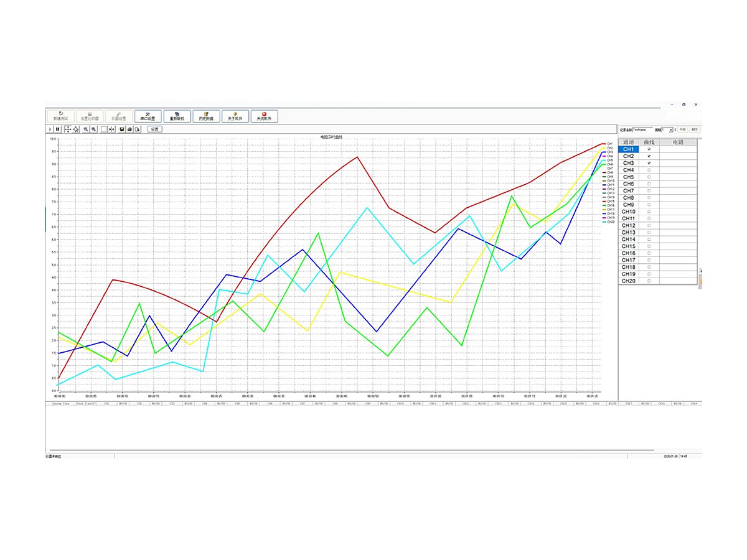Image resolution: width=747 pixels, height=560 pixels.
Task: Click the pause icon in the chart toolbar
Action: pyautogui.click(x=58, y=129)
